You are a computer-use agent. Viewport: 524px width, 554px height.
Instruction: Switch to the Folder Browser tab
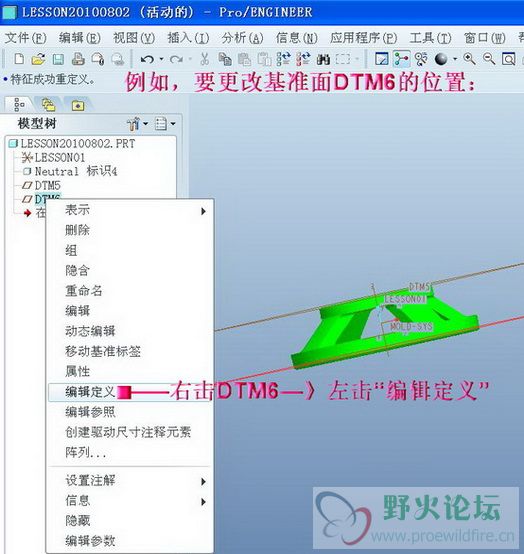[x=48, y=105]
